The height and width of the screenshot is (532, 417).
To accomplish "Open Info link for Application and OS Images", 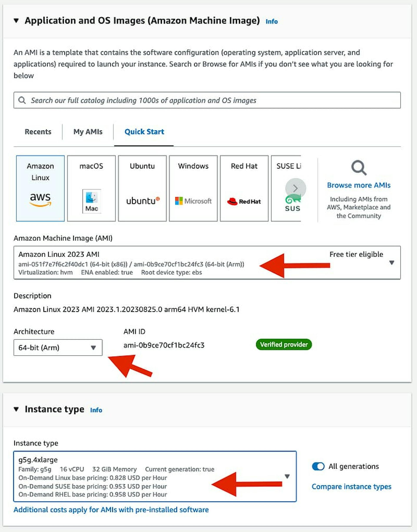I will (271, 21).
